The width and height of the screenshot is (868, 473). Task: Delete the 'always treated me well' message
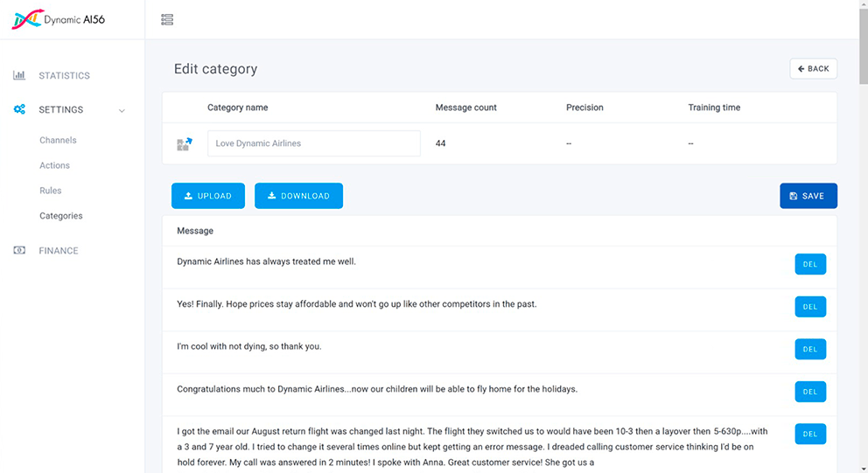[x=810, y=265]
